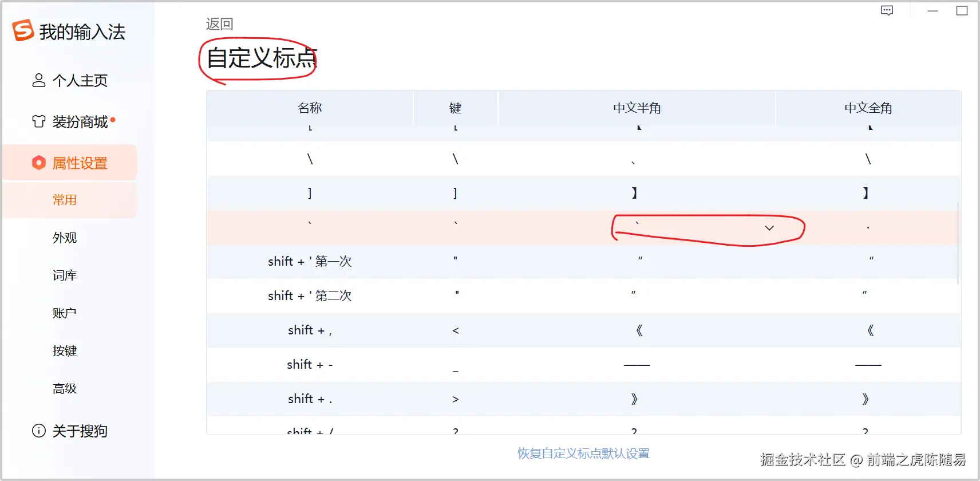Switch to the 常用 settings tab
This screenshot has width=980, height=481.
coord(70,200)
